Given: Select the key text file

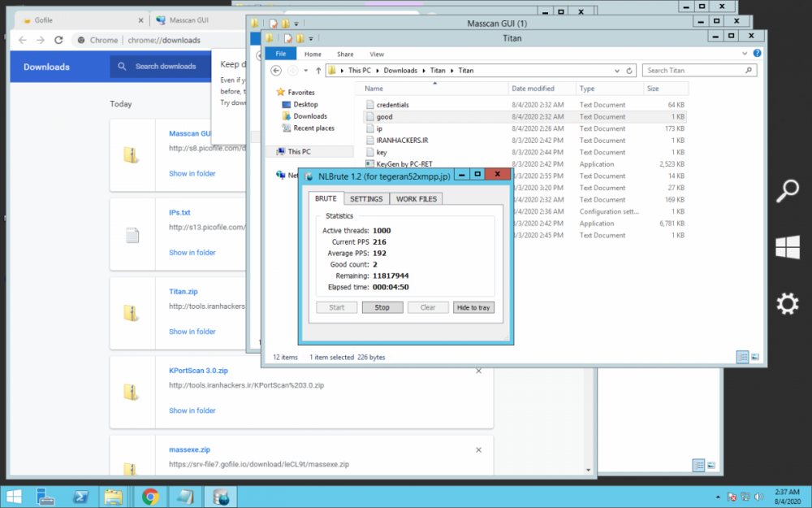Looking at the screenshot, I should [381, 153].
